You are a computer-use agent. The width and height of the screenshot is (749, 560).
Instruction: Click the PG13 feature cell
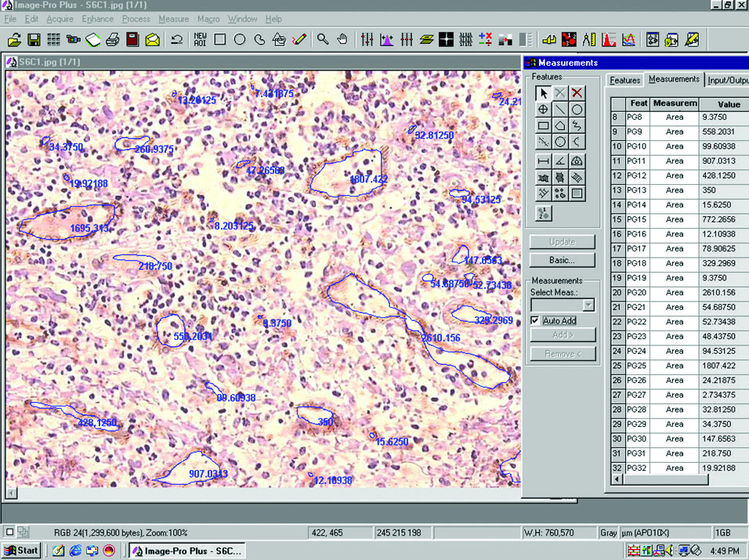(x=637, y=190)
